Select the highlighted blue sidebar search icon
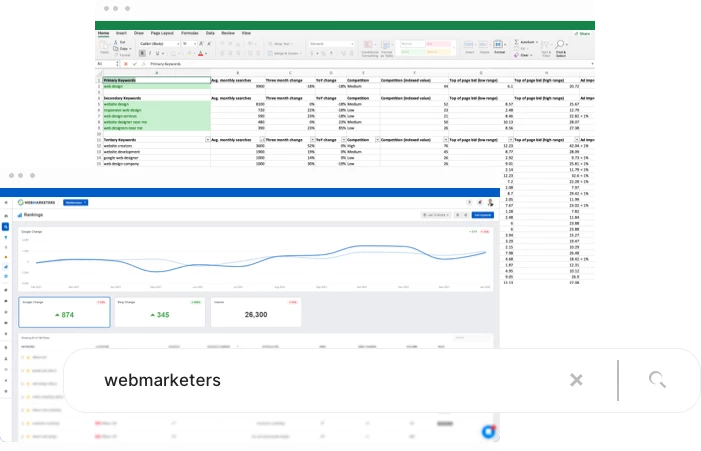The height and width of the screenshot is (451, 701). click(5, 227)
